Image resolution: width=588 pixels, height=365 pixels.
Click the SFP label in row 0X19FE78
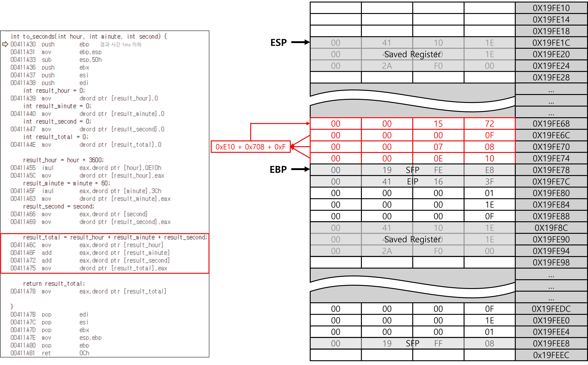(x=412, y=170)
